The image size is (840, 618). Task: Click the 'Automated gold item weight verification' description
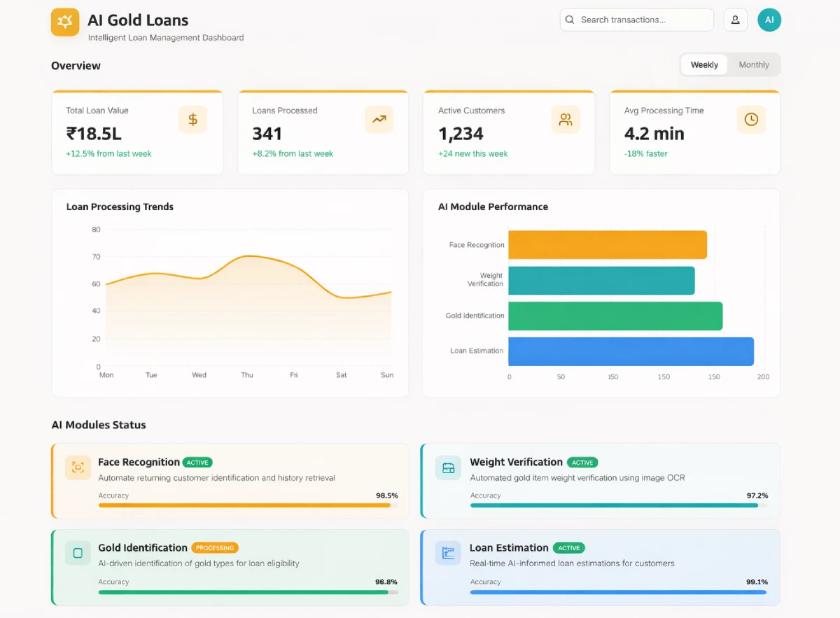coord(577,478)
